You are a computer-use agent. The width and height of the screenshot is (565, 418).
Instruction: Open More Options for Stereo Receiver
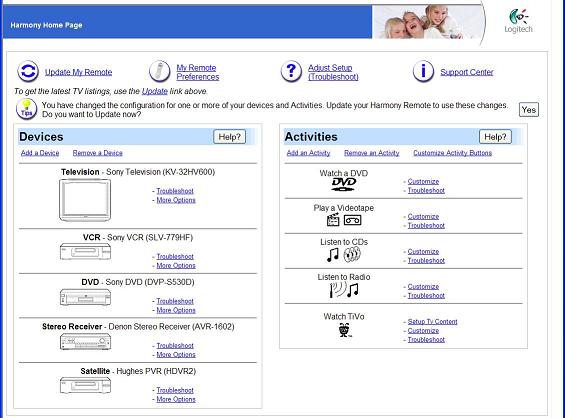pos(176,355)
